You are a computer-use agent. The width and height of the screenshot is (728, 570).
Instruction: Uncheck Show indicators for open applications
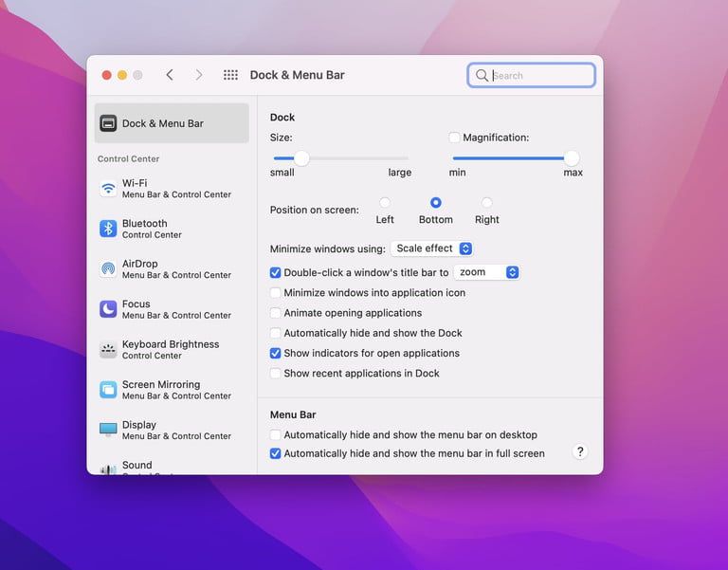(x=276, y=353)
